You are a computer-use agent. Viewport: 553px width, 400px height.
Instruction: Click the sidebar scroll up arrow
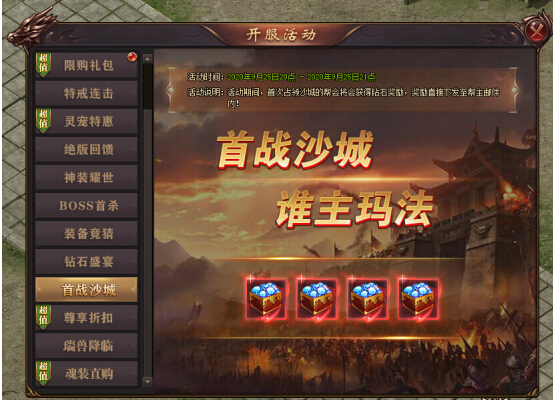pyautogui.click(x=147, y=58)
